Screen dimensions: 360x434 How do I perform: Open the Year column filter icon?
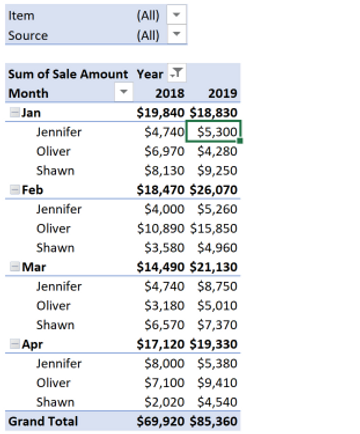pos(176,73)
